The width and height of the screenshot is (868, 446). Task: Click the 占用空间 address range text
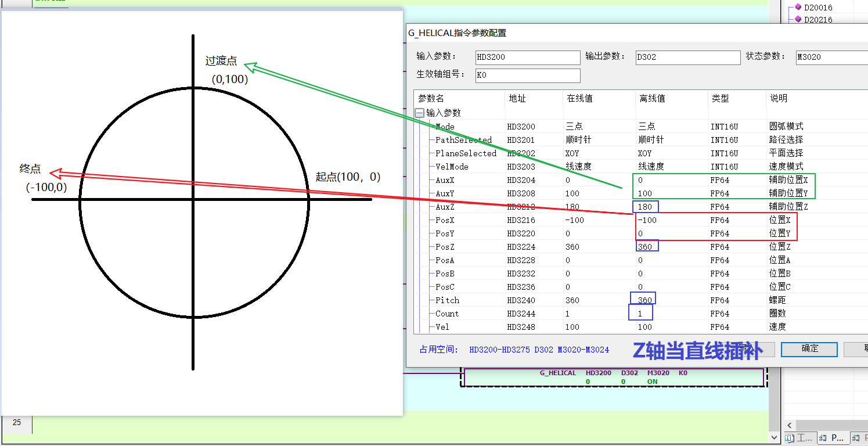click(539, 350)
